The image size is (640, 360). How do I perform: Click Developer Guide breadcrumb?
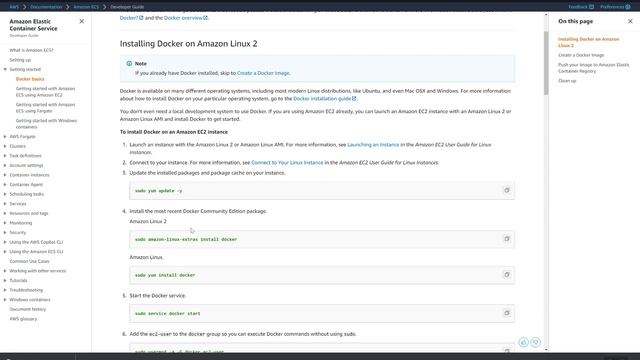click(127, 7)
